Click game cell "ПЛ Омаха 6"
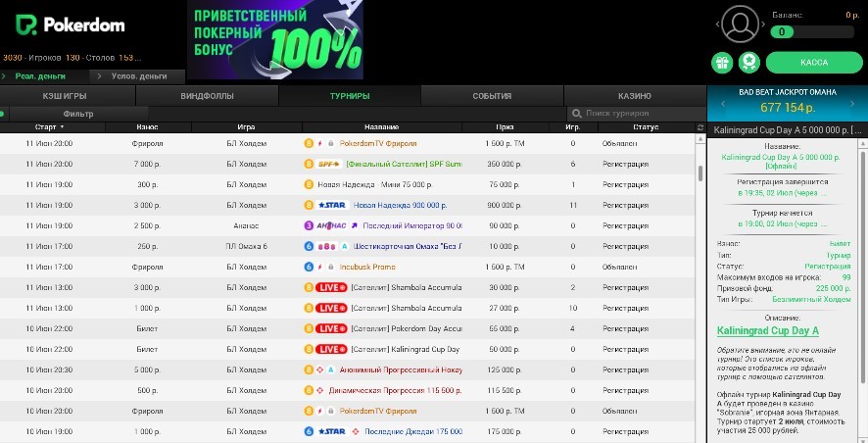The height and width of the screenshot is (443, 868). (x=246, y=246)
